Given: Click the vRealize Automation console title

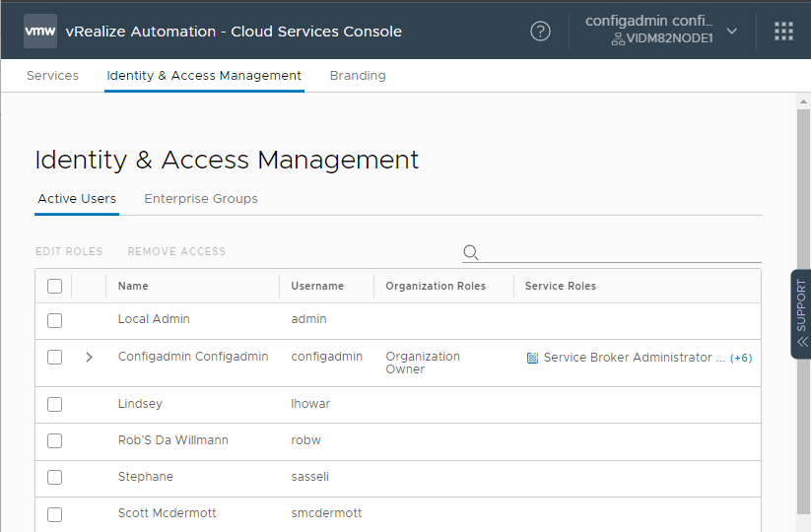Looking at the screenshot, I should (234, 31).
